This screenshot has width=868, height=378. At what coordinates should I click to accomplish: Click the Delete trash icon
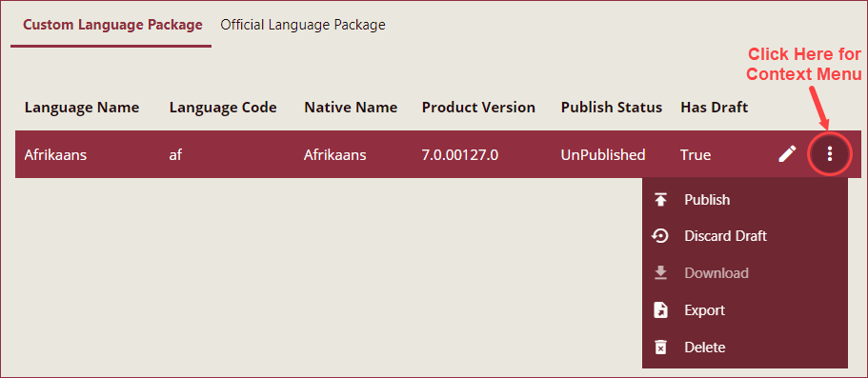click(x=660, y=347)
